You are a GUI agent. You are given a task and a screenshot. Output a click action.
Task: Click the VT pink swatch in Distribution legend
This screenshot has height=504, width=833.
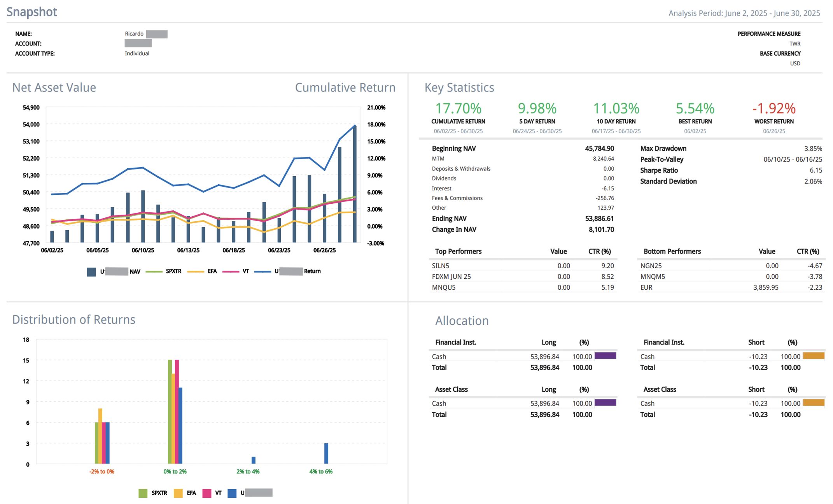tap(207, 493)
